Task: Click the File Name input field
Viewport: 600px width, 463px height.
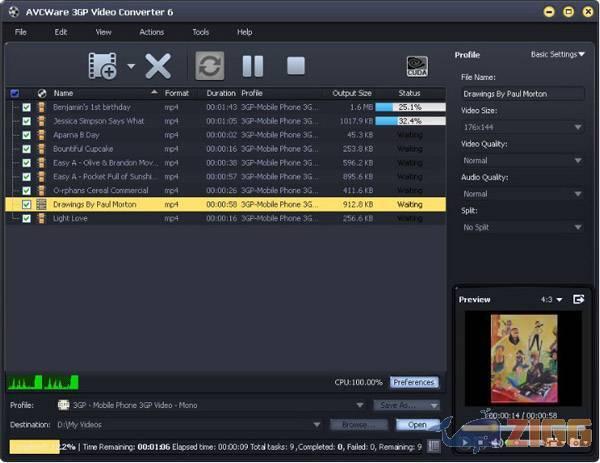Action: pos(523,94)
